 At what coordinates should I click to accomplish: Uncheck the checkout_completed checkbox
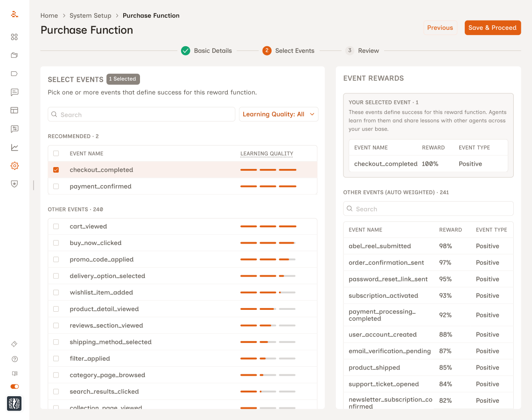coord(56,170)
